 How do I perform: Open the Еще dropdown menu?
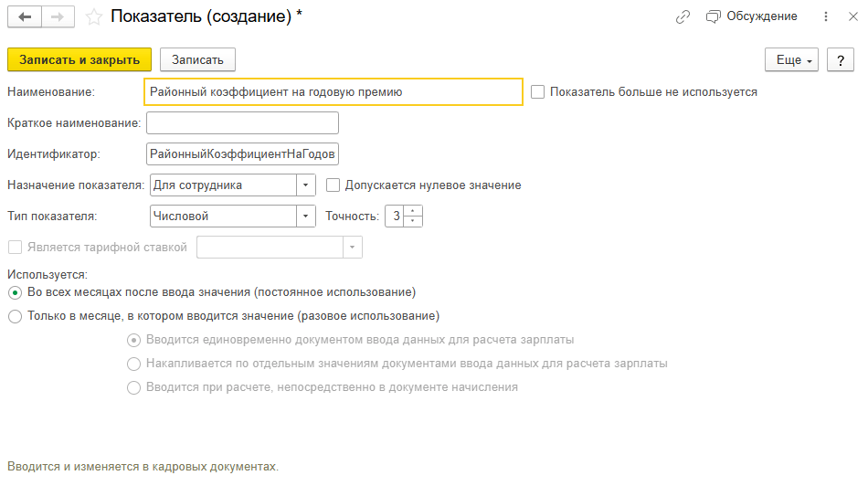coord(794,59)
